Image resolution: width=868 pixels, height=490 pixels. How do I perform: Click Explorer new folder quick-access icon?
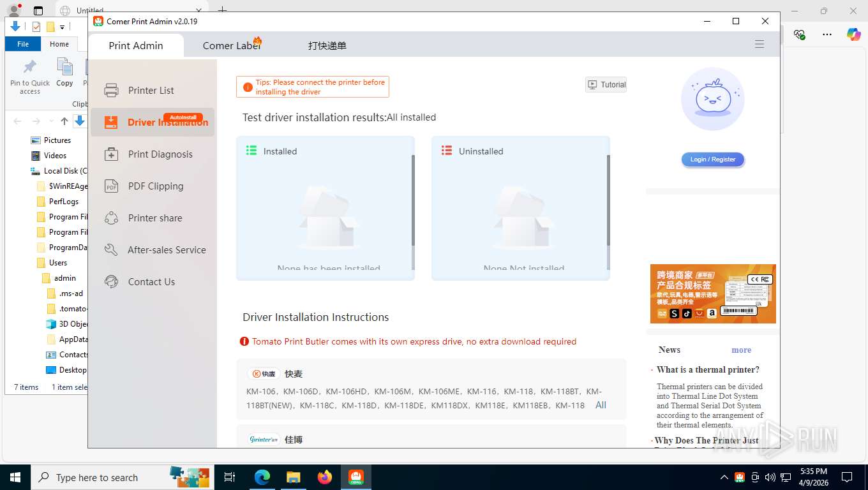click(50, 27)
